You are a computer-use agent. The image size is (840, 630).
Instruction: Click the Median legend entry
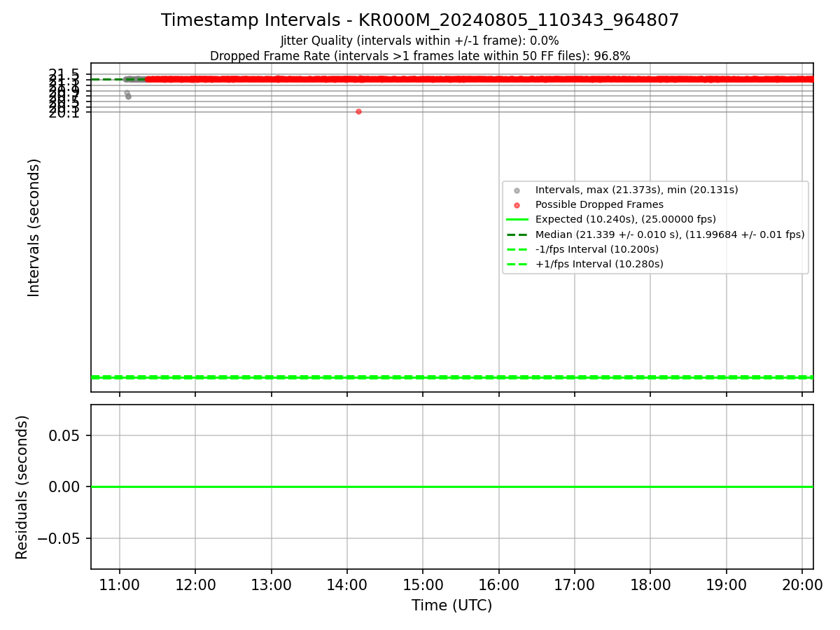[670, 234]
